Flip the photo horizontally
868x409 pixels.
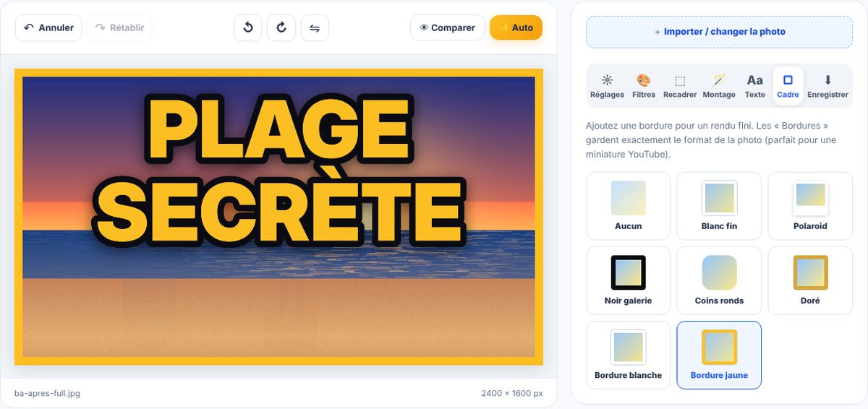[x=315, y=27]
